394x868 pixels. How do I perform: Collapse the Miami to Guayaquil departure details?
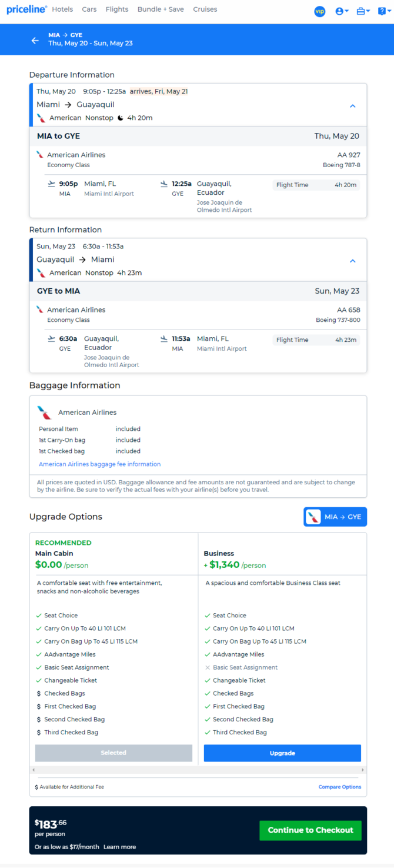coord(353,106)
